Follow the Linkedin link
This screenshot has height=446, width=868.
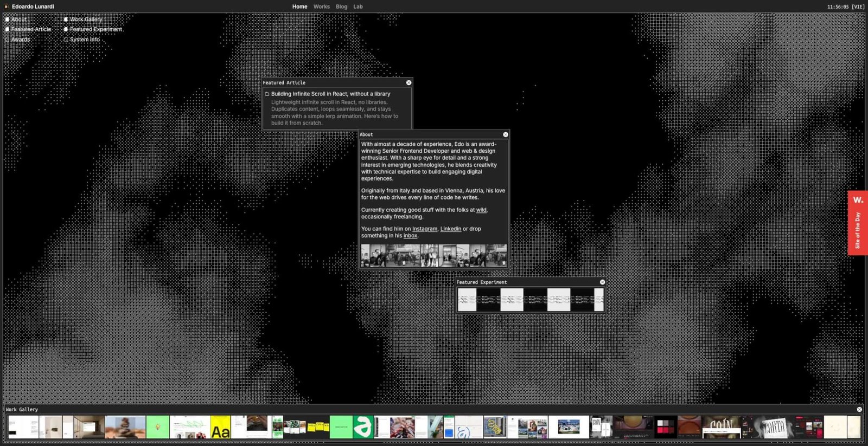pyautogui.click(x=450, y=229)
